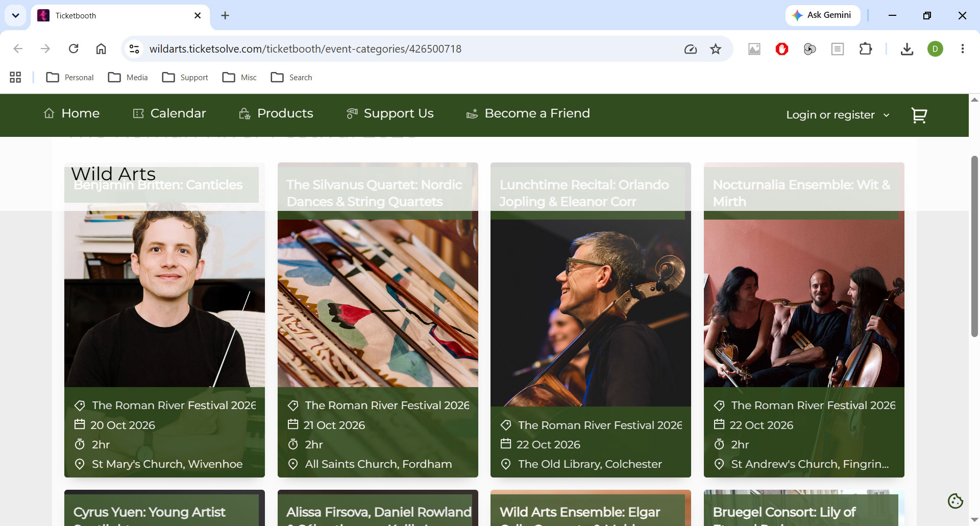Open the Alissa Firsova, Daniel Rowland event
This screenshot has width=980, height=526.
(378, 512)
